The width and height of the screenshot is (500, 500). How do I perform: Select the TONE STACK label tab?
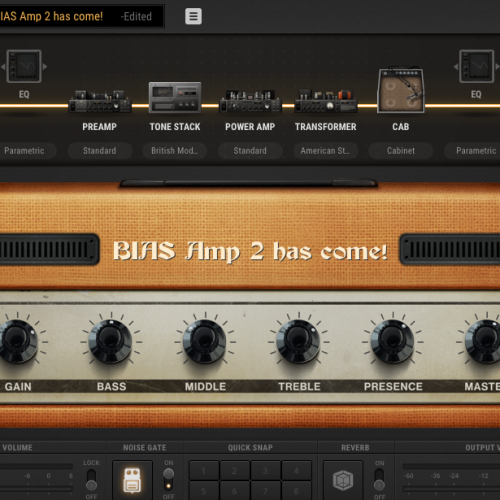[x=175, y=127]
